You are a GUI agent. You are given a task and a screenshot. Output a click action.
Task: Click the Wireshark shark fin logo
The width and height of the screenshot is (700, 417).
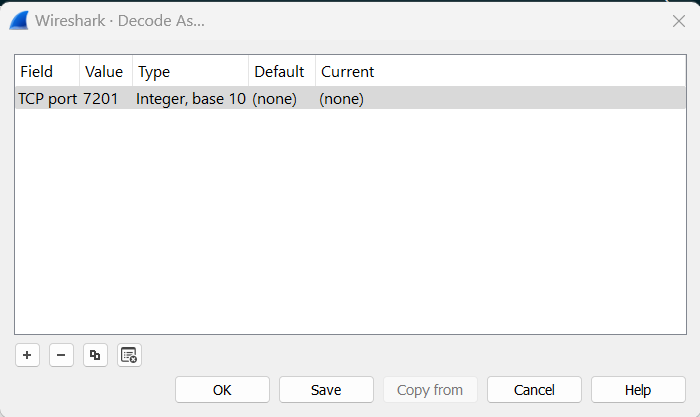pyautogui.click(x=18, y=20)
